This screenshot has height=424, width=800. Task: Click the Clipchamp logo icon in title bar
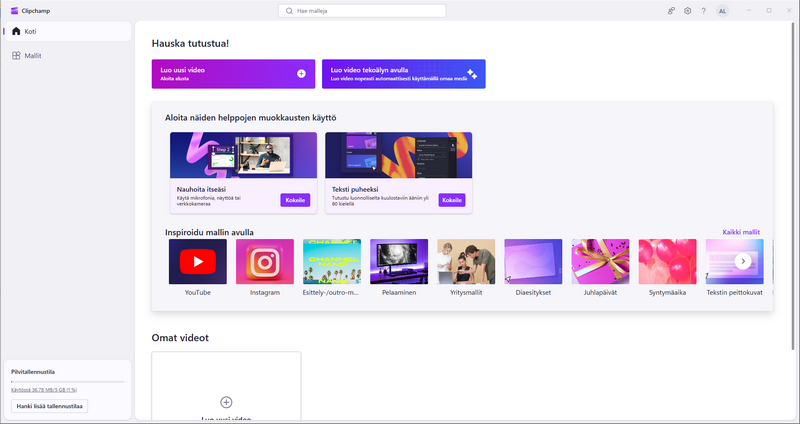click(14, 11)
